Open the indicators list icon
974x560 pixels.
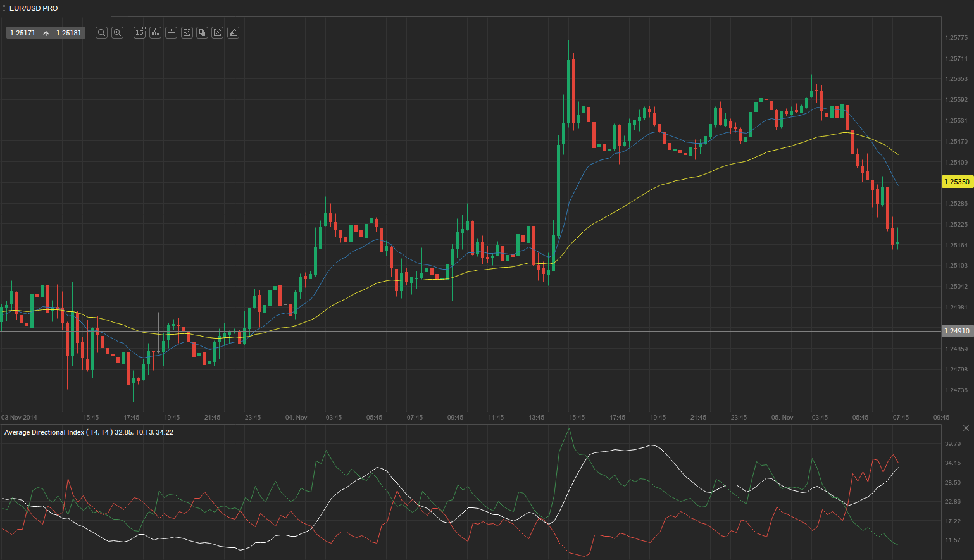[187, 33]
